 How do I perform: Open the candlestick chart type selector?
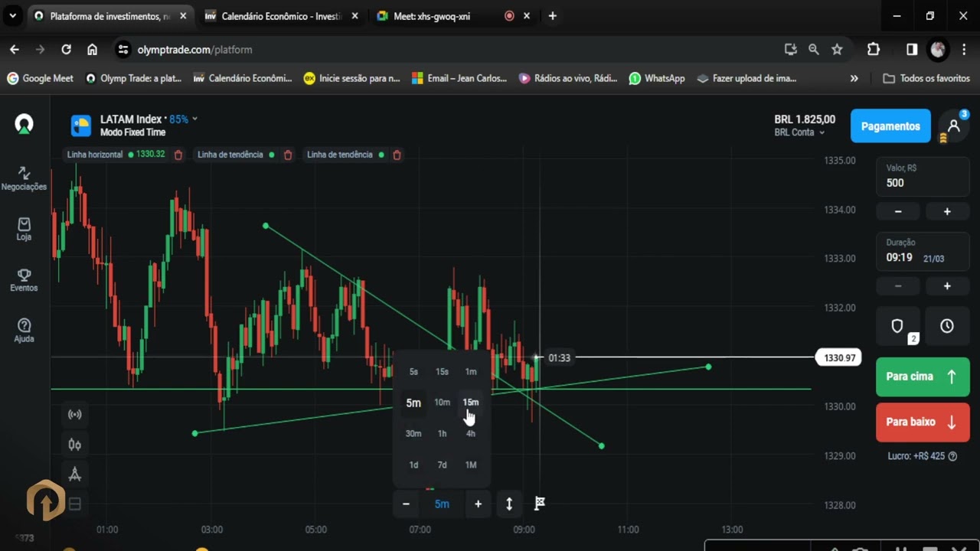(x=75, y=445)
